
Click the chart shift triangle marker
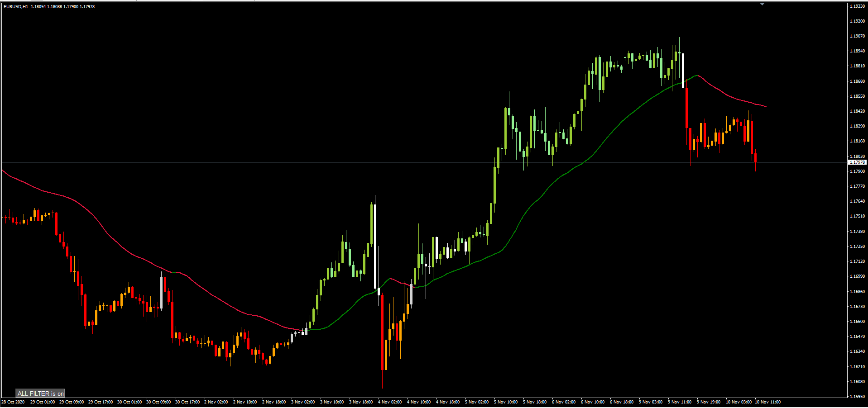(x=762, y=4)
